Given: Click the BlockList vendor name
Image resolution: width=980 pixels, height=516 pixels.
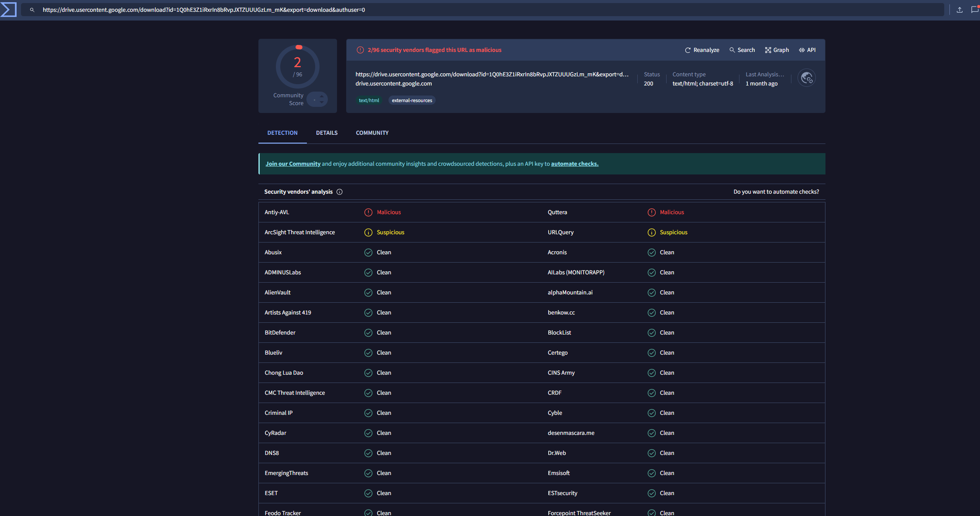Looking at the screenshot, I should (560, 333).
